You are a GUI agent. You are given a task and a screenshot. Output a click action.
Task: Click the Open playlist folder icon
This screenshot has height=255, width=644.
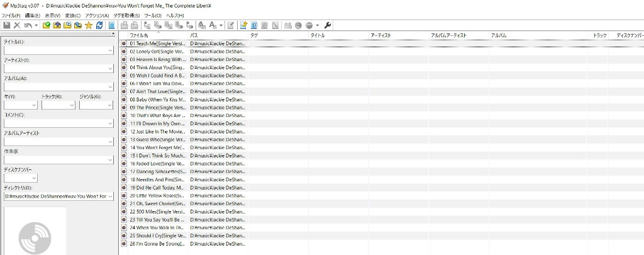67,25
